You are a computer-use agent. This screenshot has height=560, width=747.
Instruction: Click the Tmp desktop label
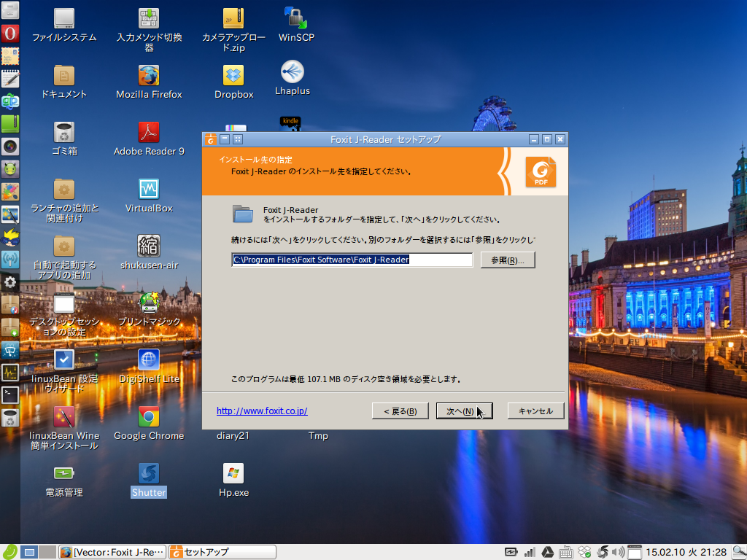pos(318,436)
